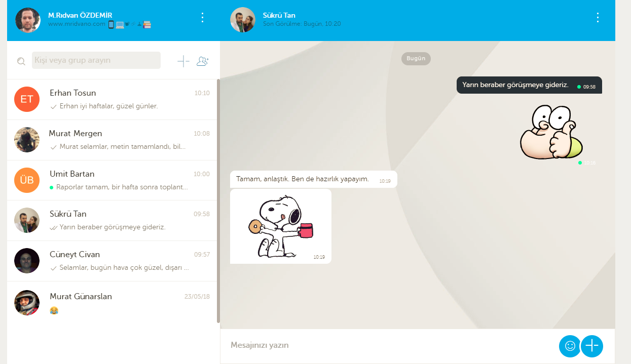The width and height of the screenshot is (631, 364).
Task: Click the laughing emoji in Murat Günarslan's row
Action: coord(54,310)
